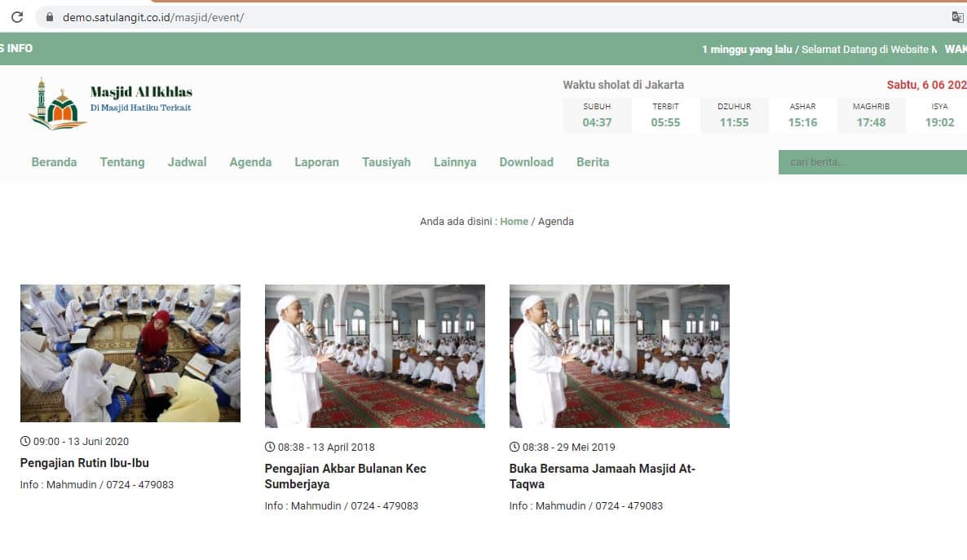This screenshot has width=967, height=560.
Task: Click '08:38 - 13 April 2018' date text
Action: pyautogui.click(x=325, y=448)
